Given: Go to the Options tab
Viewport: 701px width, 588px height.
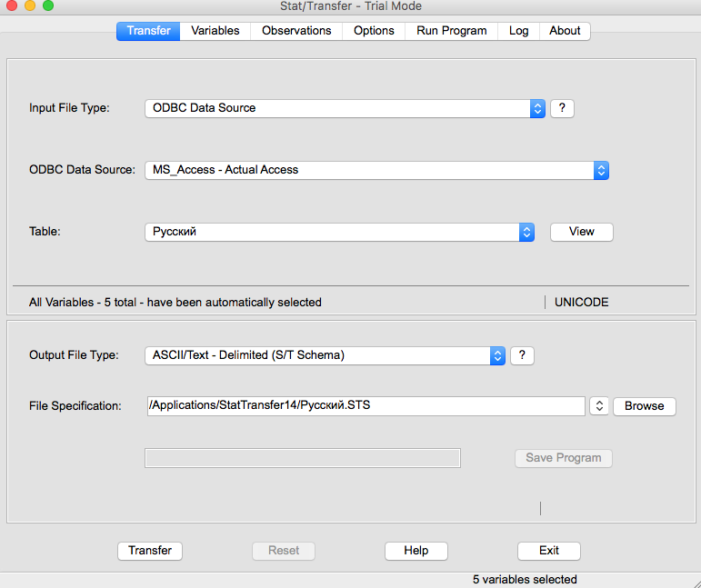Looking at the screenshot, I should pos(374,31).
